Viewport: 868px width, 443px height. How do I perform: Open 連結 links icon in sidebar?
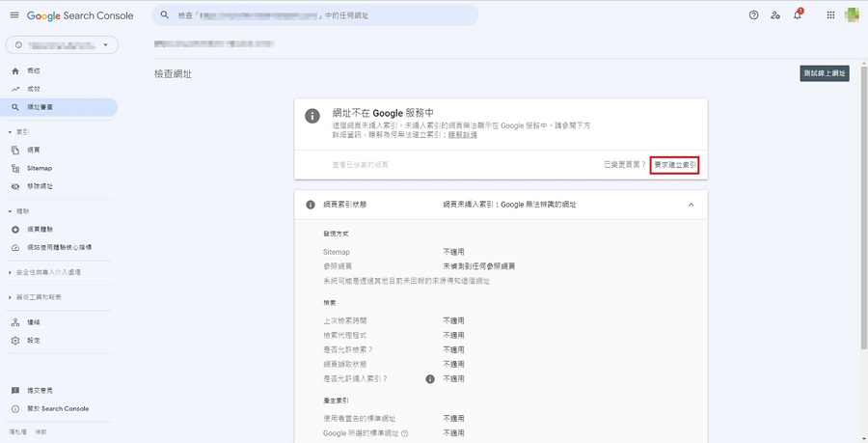(x=15, y=322)
